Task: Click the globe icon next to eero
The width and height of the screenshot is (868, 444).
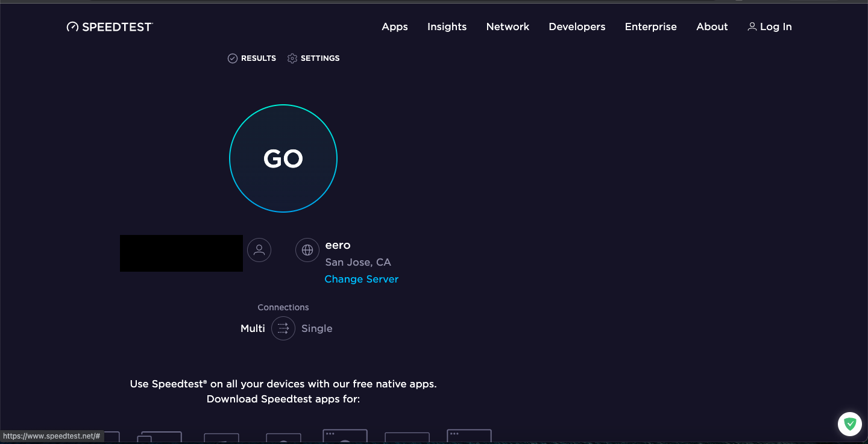Action: pyautogui.click(x=307, y=249)
